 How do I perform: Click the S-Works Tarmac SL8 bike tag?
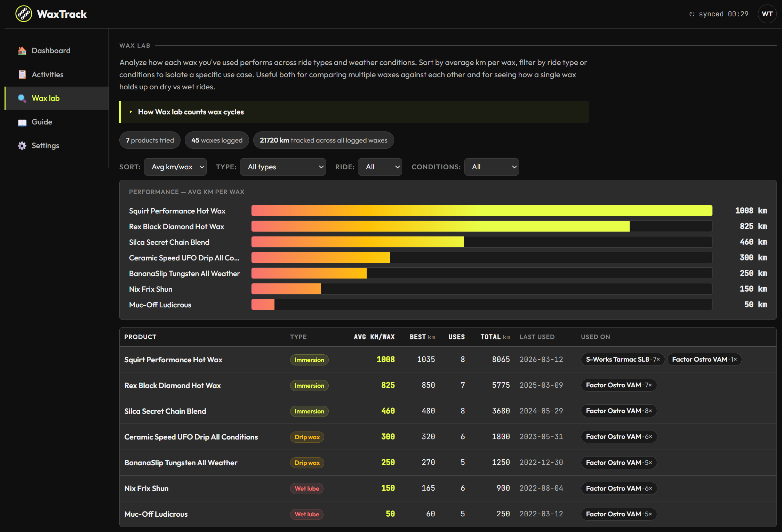(x=623, y=360)
